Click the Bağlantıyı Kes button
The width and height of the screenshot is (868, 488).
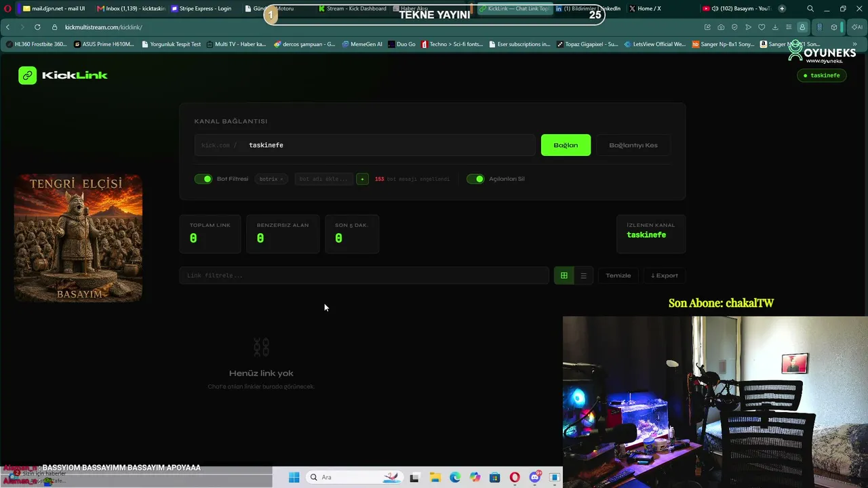pyautogui.click(x=633, y=145)
